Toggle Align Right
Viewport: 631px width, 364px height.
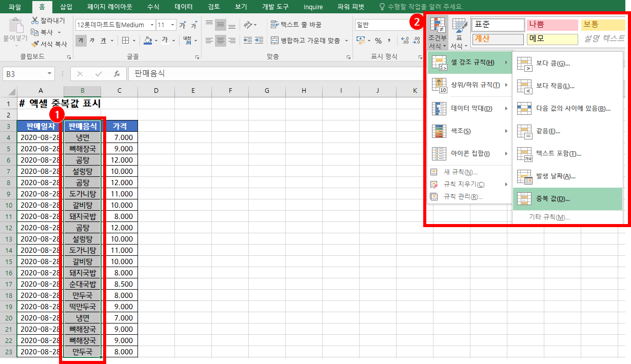point(231,41)
